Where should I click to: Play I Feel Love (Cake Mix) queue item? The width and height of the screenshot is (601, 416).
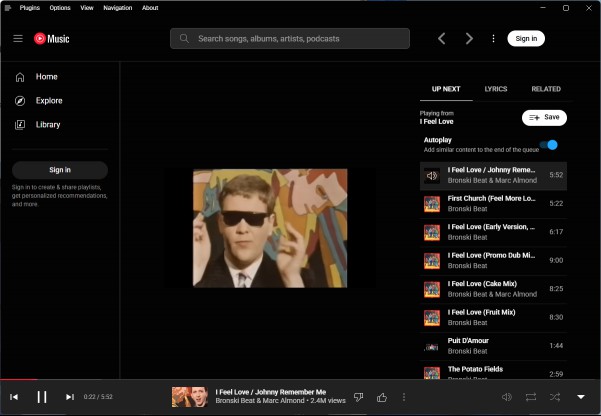493,289
